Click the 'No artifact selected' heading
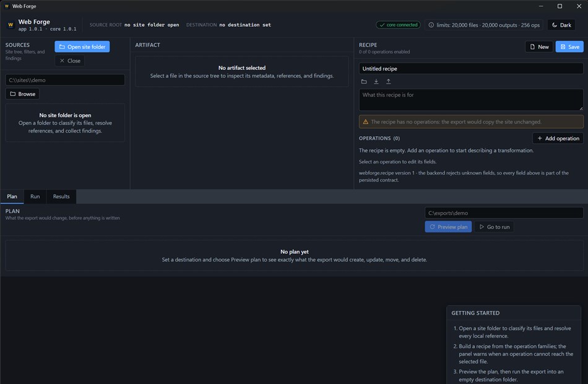The width and height of the screenshot is (588, 384). pos(242,68)
